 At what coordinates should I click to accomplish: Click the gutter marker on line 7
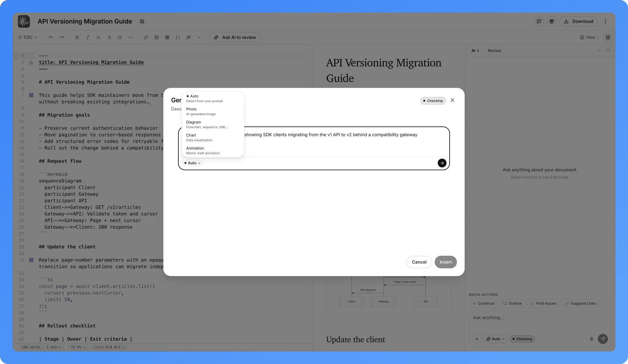tap(31, 95)
